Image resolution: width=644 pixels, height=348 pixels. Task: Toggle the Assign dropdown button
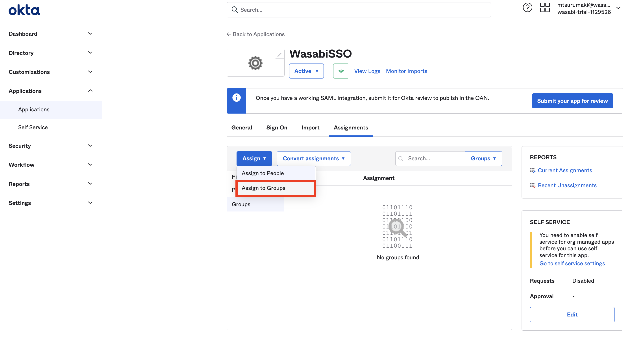point(254,159)
